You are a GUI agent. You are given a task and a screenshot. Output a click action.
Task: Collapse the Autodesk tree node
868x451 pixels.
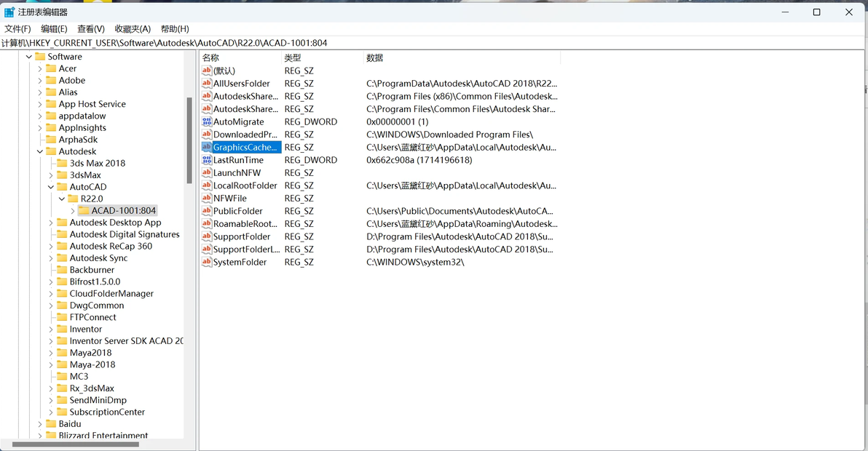click(x=40, y=151)
